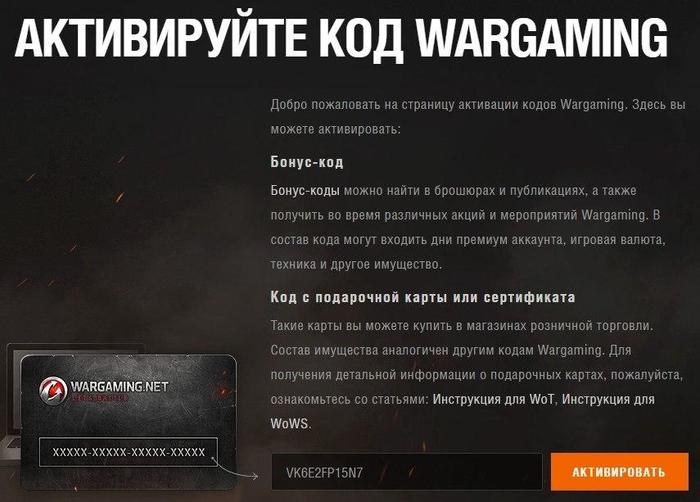Follow the bold Бонус-коды link
Viewport: 700px width, 502px height.
[x=305, y=191]
